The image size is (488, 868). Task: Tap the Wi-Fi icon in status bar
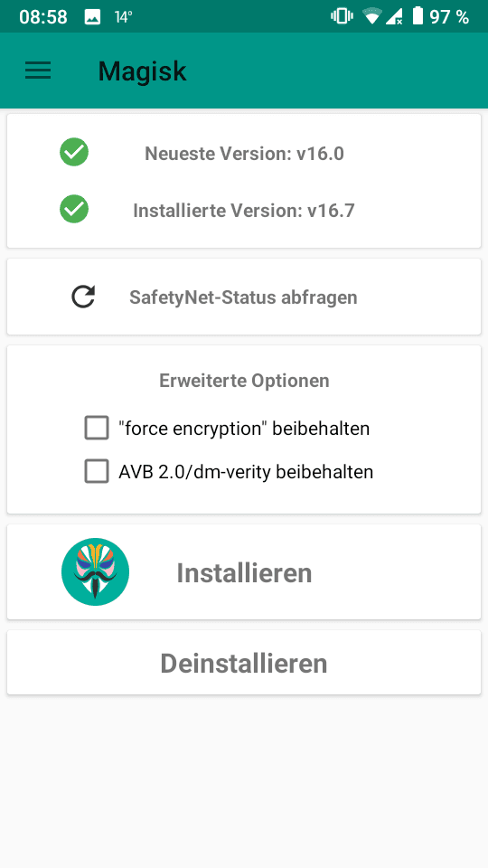[x=372, y=16]
